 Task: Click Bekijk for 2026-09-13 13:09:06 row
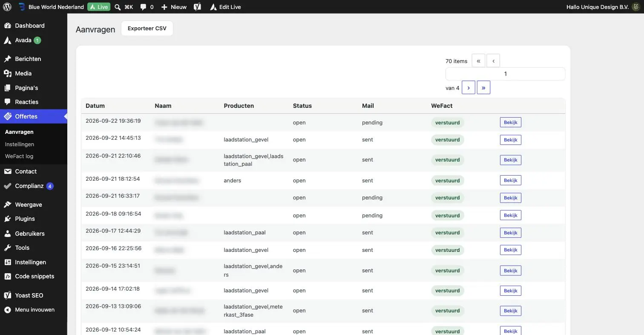pos(511,311)
